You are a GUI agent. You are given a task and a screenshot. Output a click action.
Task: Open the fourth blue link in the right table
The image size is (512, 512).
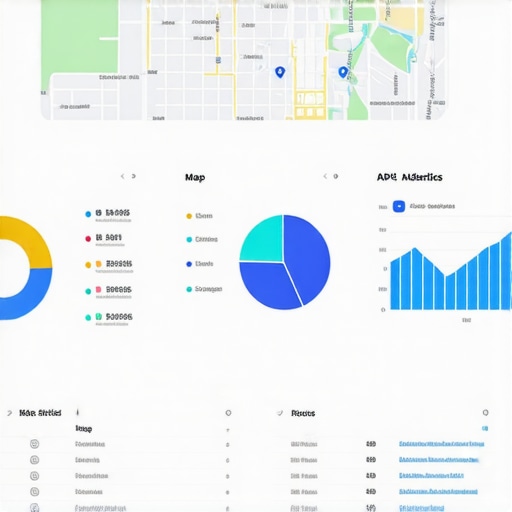click(438, 492)
